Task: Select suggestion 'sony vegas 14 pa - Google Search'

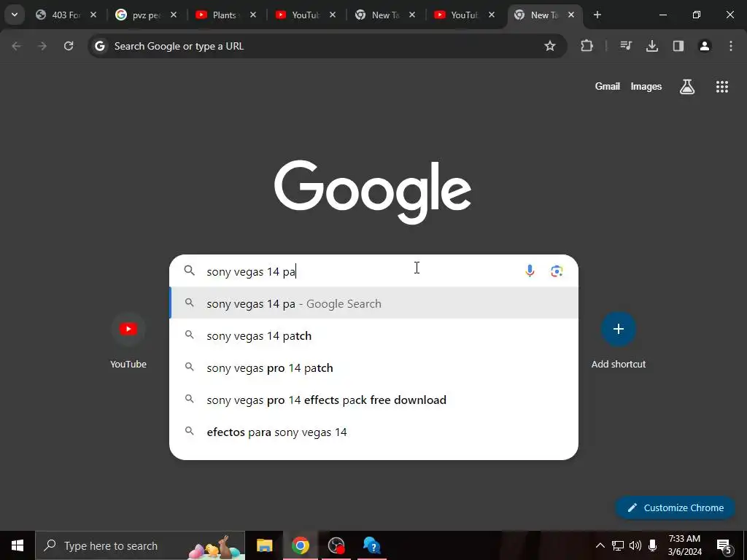Action: (374, 303)
